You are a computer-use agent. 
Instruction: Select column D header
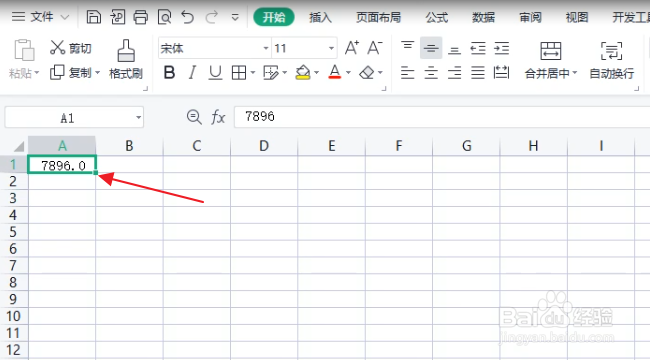[x=264, y=146]
